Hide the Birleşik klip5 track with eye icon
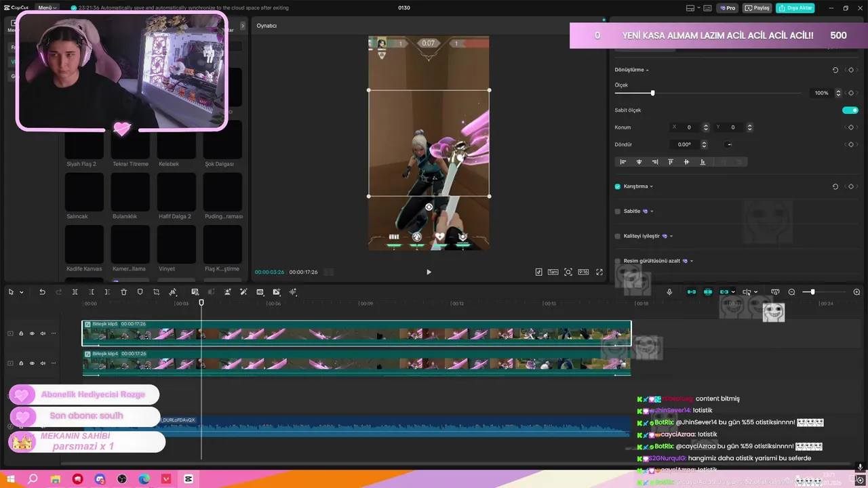 coord(32,333)
